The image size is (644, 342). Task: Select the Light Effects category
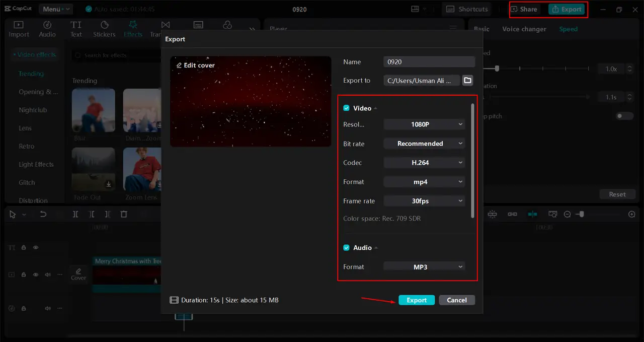click(36, 164)
